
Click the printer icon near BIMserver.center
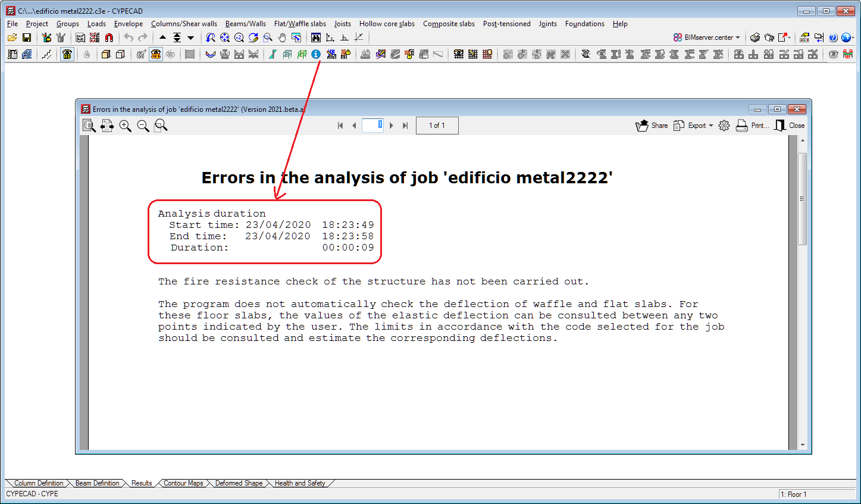tap(754, 37)
